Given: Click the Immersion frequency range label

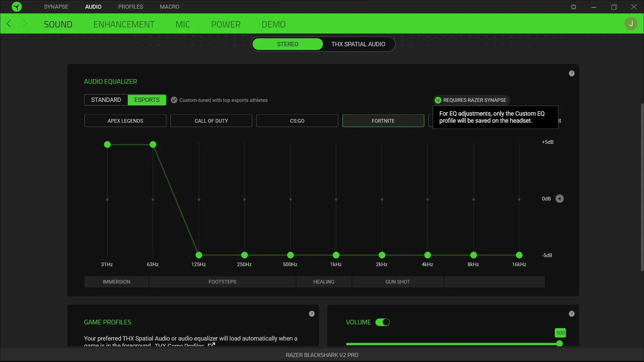Looking at the screenshot, I should 116,282.
